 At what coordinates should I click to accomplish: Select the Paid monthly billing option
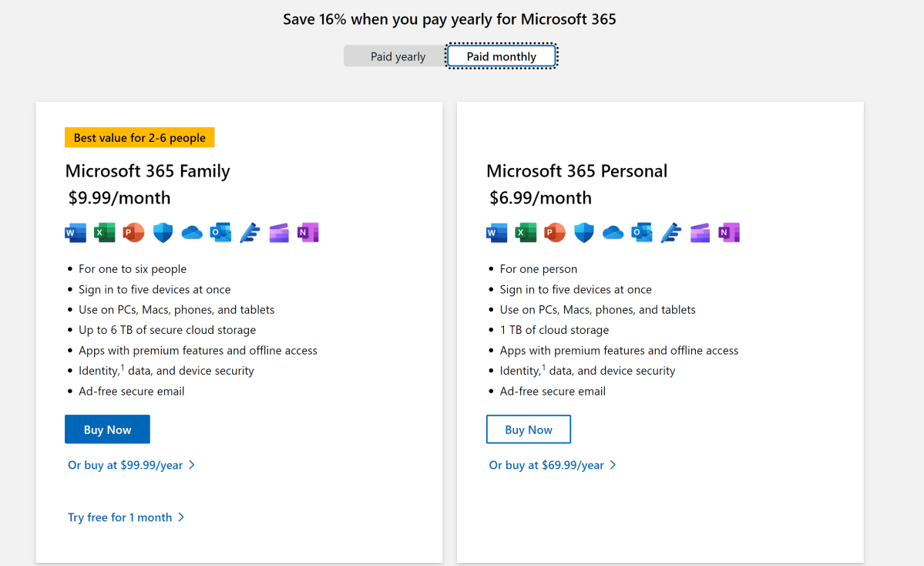(x=502, y=57)
